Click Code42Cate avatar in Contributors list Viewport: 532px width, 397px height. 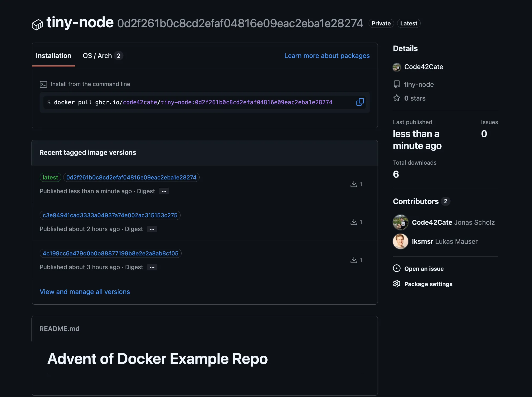(400, 222)
